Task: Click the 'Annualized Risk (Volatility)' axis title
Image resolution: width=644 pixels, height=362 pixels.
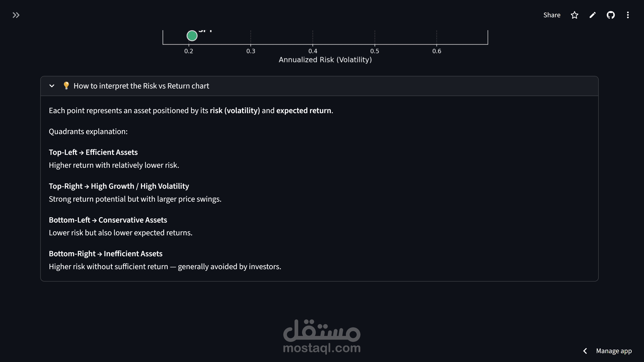Action: [325, 60]
